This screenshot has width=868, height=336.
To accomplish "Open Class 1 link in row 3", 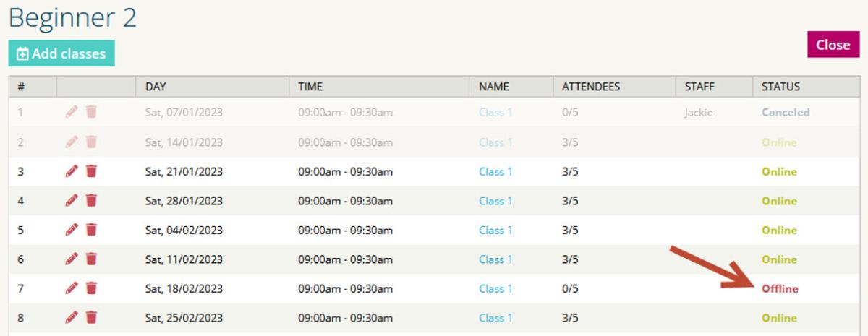I will point(495,172).
